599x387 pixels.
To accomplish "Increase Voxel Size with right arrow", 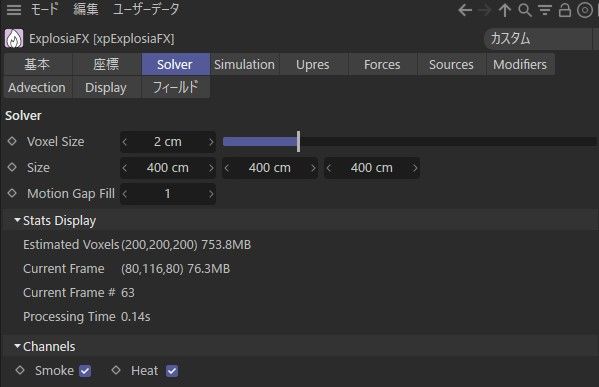I will coord(211,142).
